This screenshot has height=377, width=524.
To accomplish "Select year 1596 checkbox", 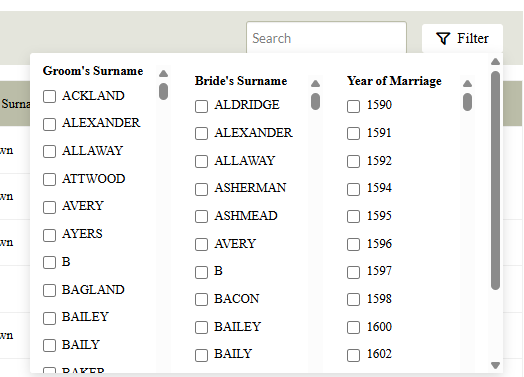I will coord(354,244).
